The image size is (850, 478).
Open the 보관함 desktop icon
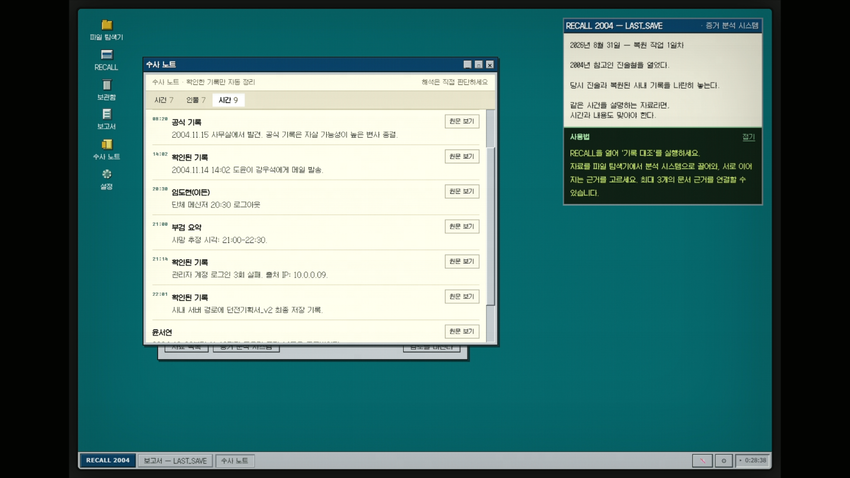pyautogui.click(x=106, y=90)
